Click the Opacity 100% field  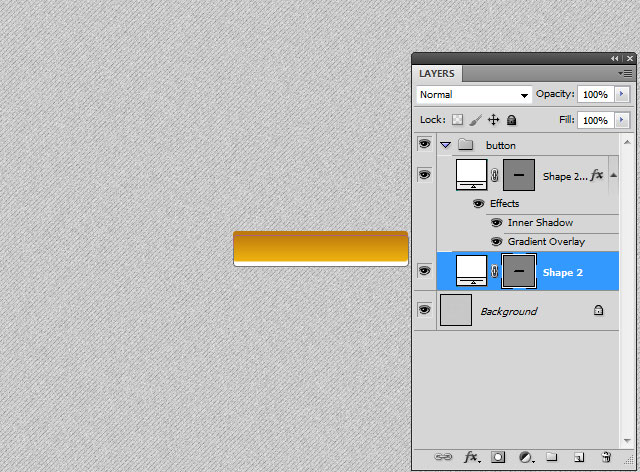596,94
